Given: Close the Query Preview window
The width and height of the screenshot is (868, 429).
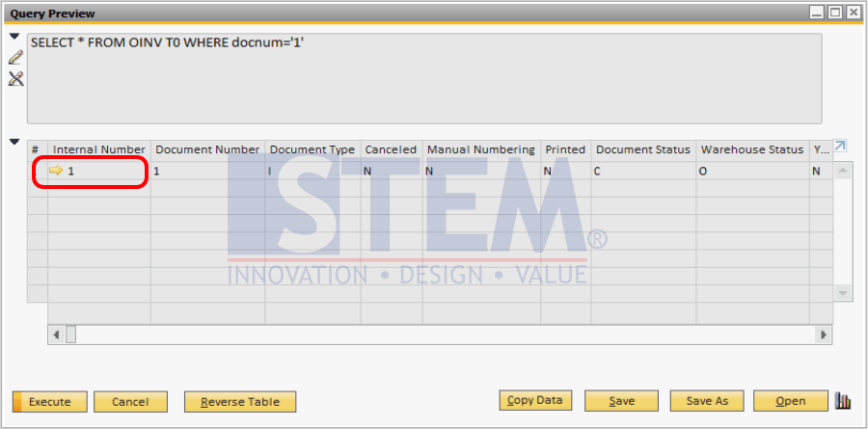Looking at the screenshot, I should click(852, 13).
